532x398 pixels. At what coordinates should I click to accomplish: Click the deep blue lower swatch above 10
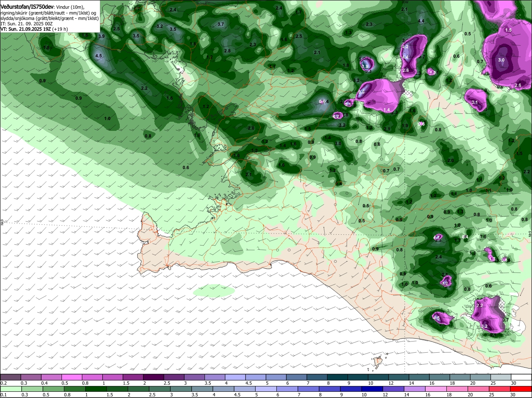[x=372, y=388]
